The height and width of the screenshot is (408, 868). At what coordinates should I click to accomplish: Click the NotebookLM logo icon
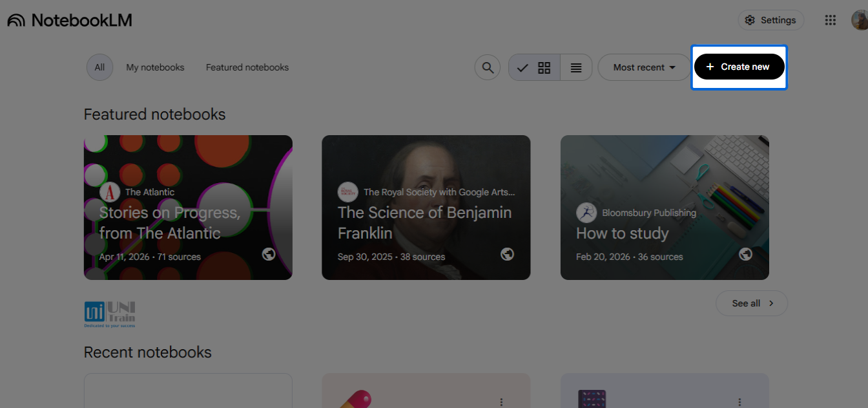click(x=16, y=20)
